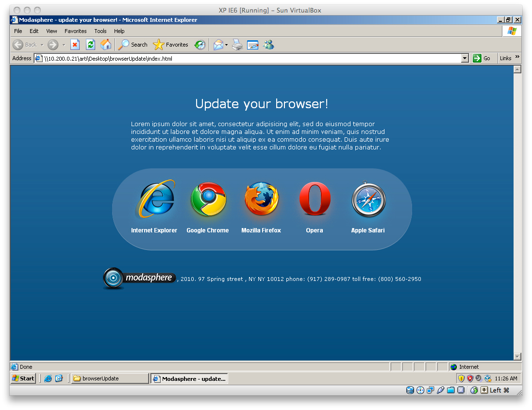Screen dimensions: 532x410
Task: Stop page loading with red X icon
Action: click(75, 45)
